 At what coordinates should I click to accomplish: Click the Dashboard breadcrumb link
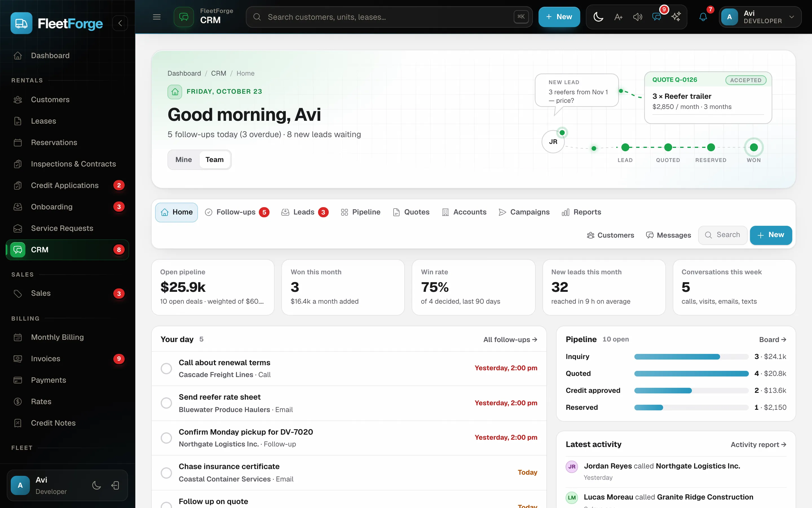click(184, 73)
